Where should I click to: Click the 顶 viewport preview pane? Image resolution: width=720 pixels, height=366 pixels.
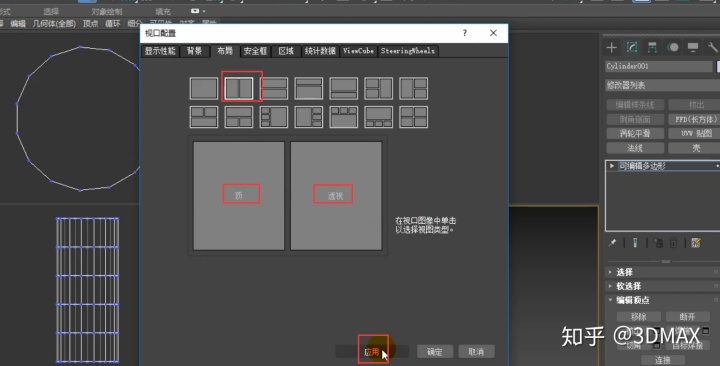tap(239, 196)
